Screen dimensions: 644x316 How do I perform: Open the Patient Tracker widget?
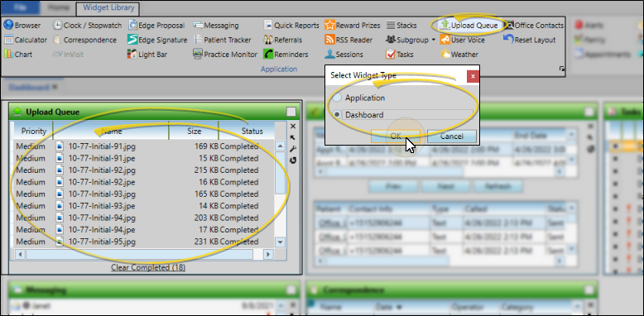coord(222,40)
